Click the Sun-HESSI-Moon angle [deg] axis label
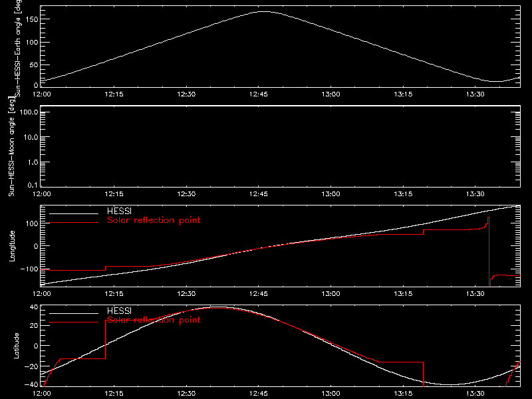 click(11, 146)
